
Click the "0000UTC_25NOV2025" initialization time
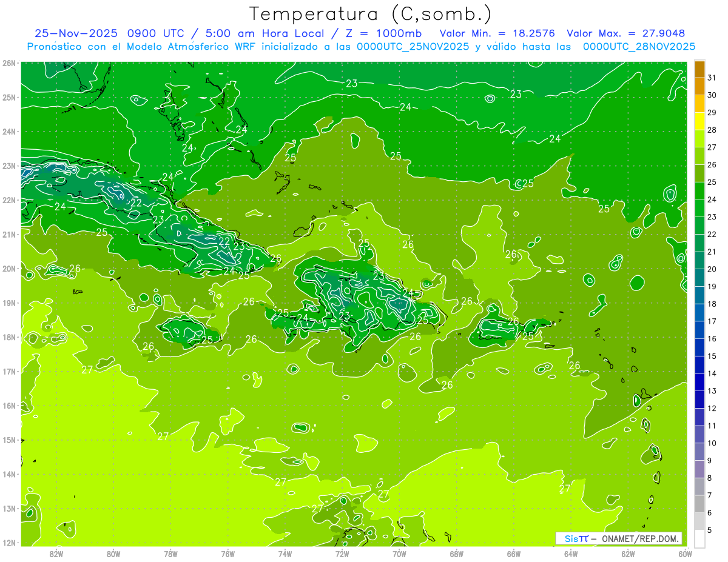tap(413, 46)
